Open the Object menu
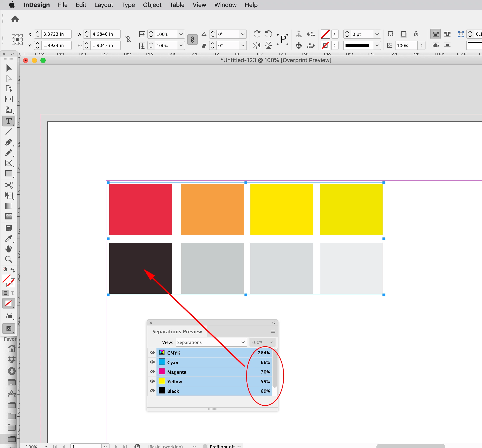 tap(152, 5)
